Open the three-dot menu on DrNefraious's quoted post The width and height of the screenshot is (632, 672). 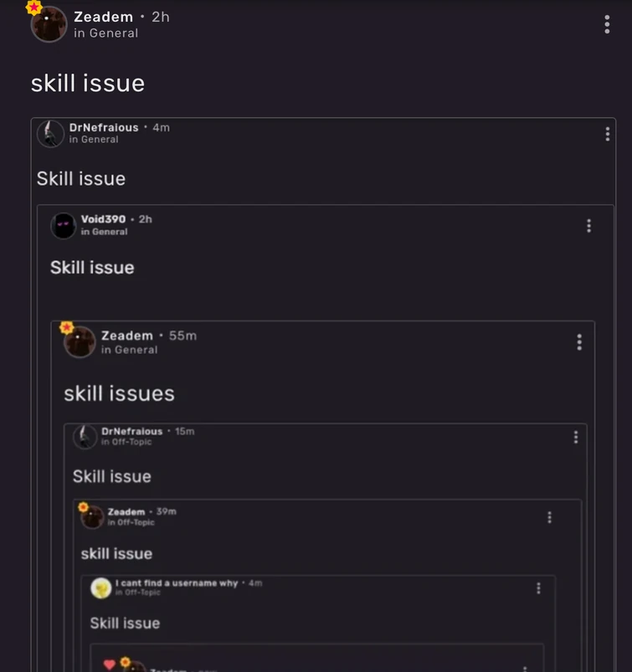coord(605,136)
